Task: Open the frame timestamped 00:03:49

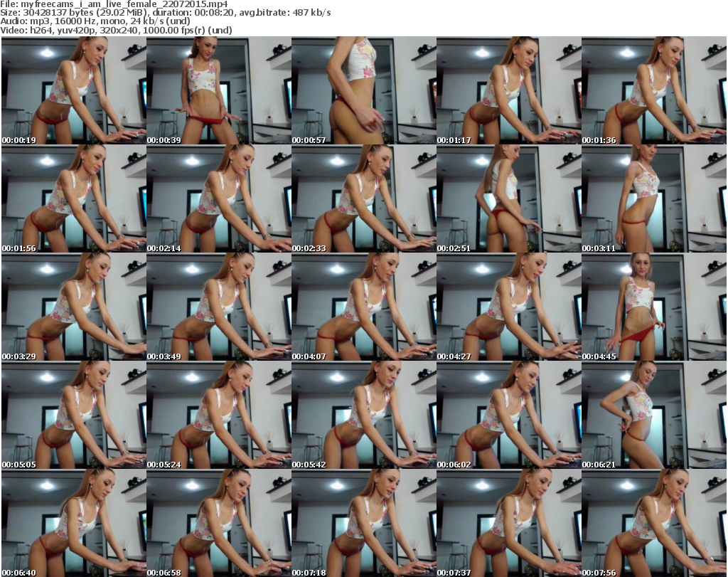Action: click(219, 307)
